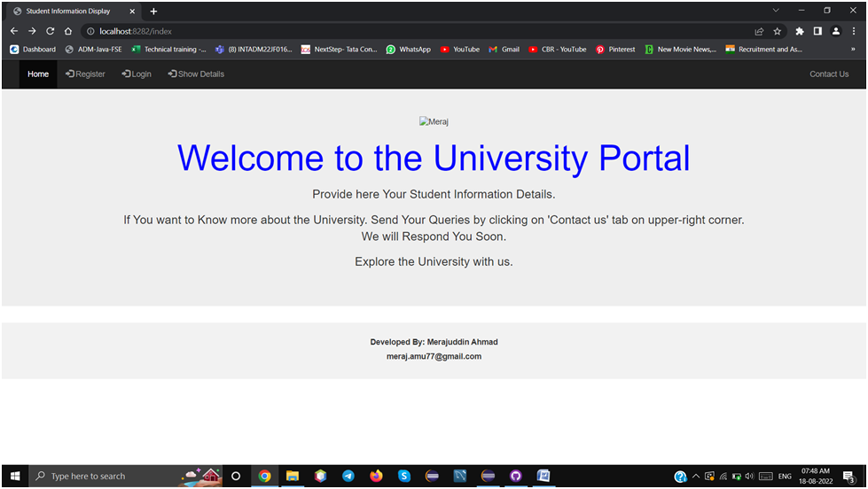Click the taskbar search box

click(126, 476)
